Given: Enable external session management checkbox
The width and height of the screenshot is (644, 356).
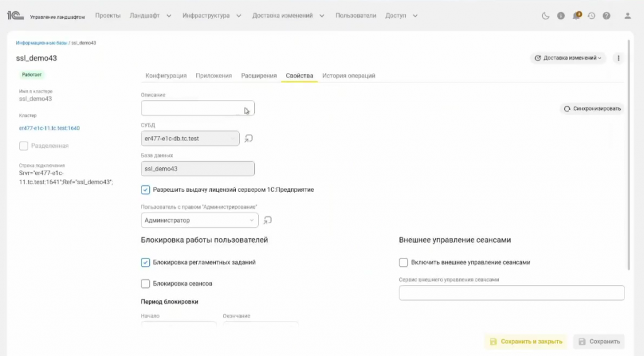Looking at the screenshot, I should tap(403, 262).
